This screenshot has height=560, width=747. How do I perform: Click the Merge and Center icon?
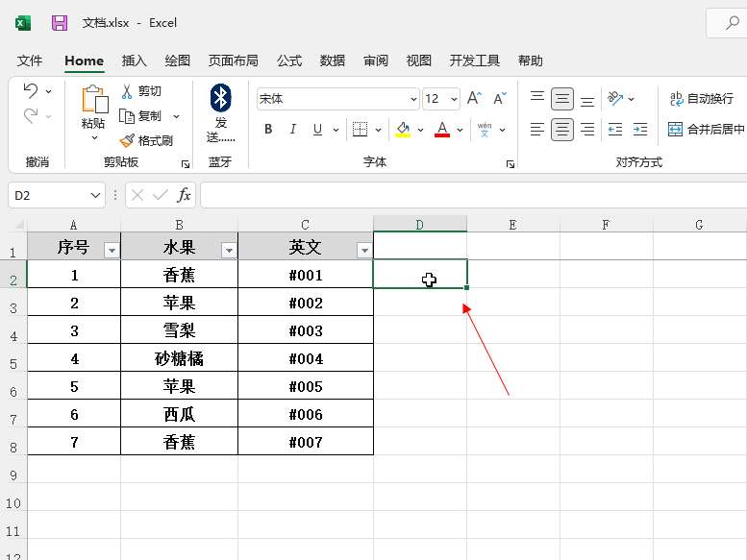tap(675, 129)
